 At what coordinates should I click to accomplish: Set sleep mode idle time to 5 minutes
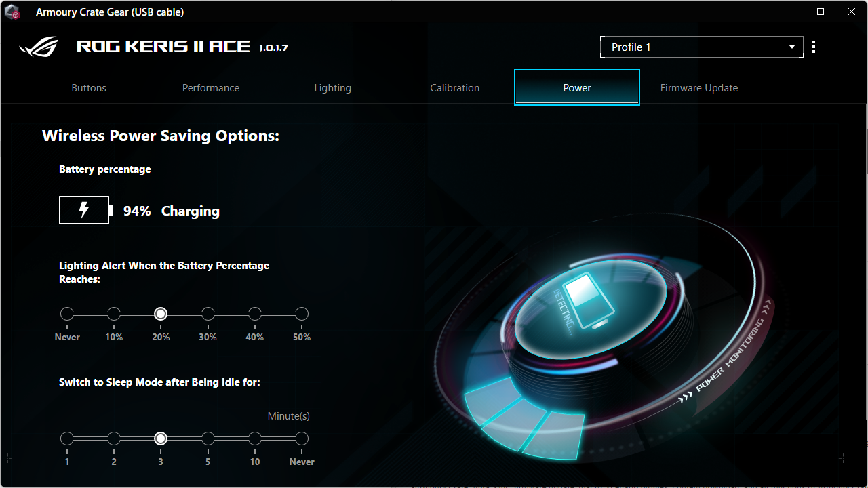[x=208, y=439]
